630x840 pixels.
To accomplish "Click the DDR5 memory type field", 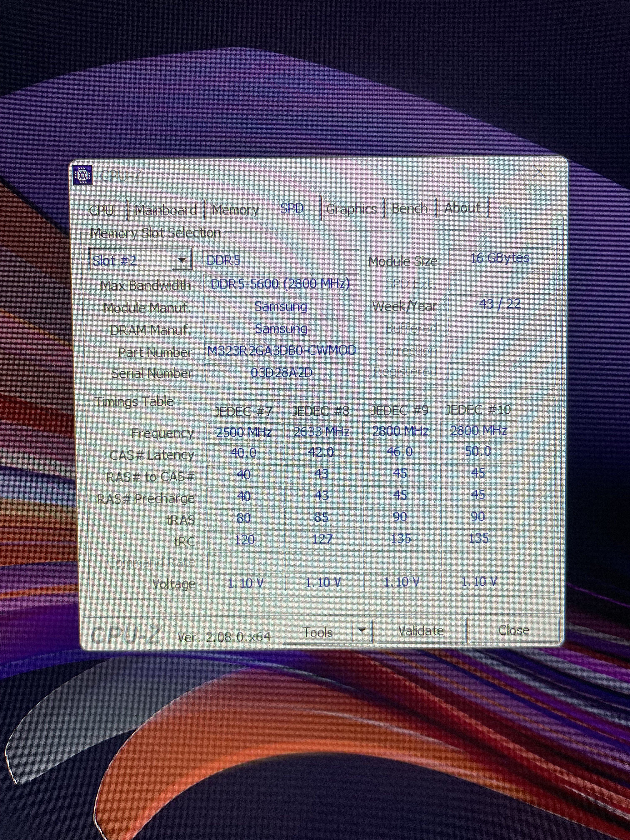I will (x=281, y=260).
